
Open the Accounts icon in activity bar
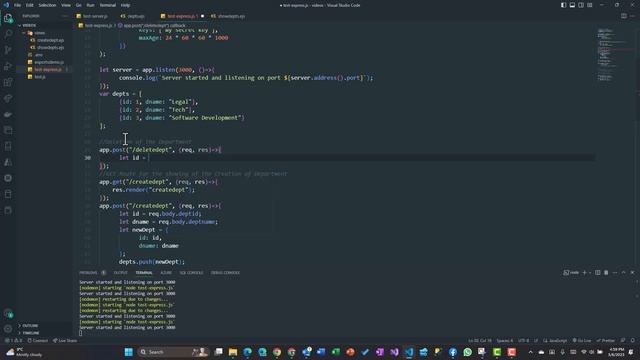8,314
